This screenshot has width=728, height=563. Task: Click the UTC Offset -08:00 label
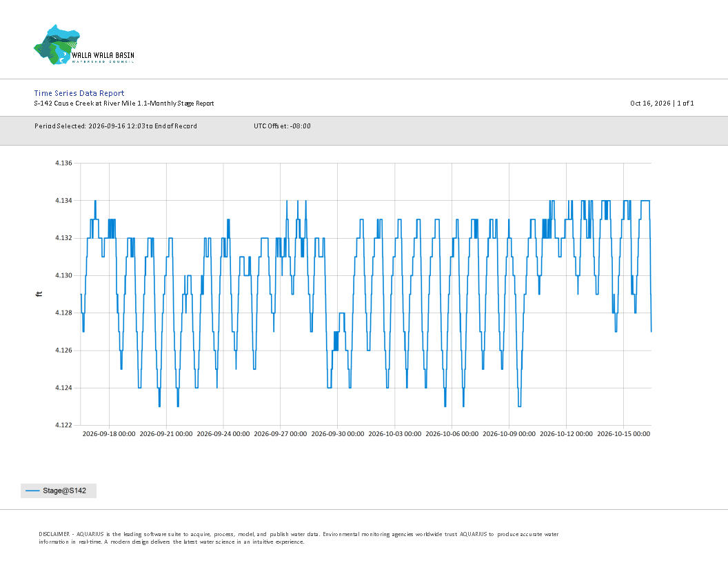(282, 126)
